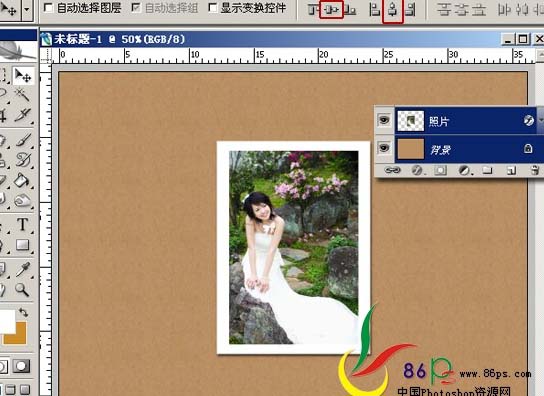
Task: Click Distribute vertical centers icon
Action: (x=461, y=10)
